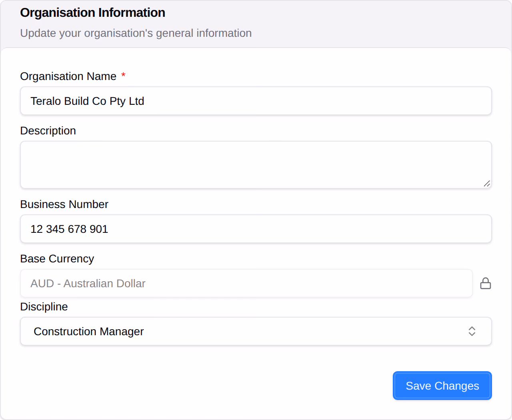Click the 'Organisation Information' heading
Viewport: 512px width, 420px height.
(93, 13)
